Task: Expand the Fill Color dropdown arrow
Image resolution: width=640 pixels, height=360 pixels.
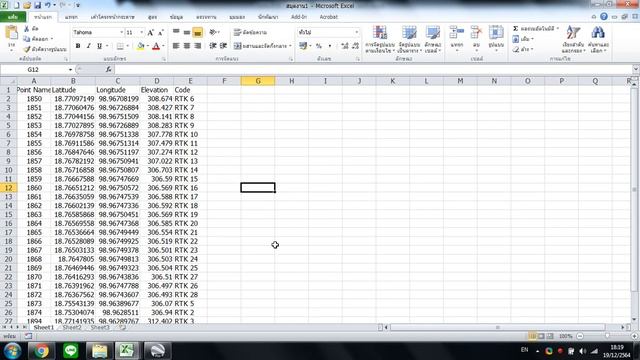Action: 147,46
